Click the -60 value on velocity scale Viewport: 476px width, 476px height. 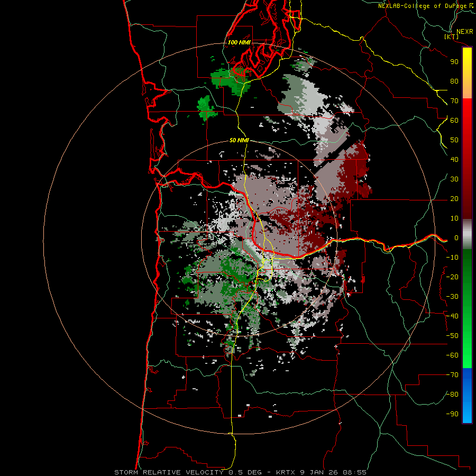coord(452,355)
